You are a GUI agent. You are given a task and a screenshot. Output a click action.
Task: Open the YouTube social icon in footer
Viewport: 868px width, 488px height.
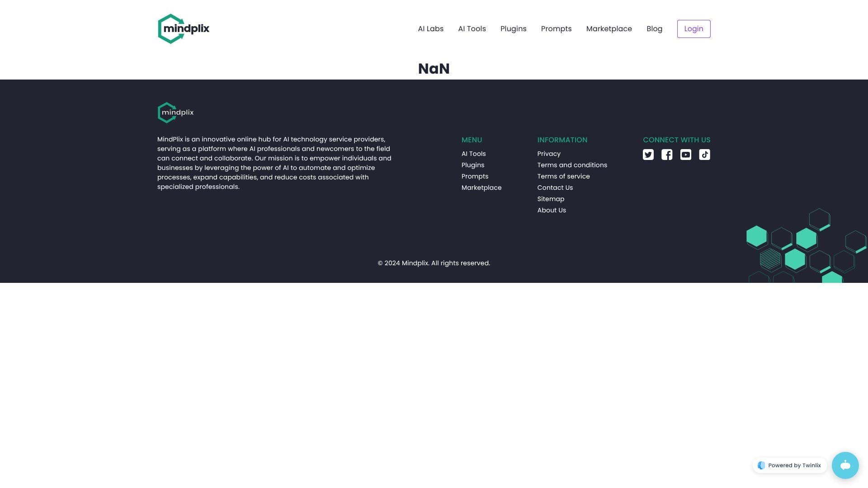tap(686, 155)
